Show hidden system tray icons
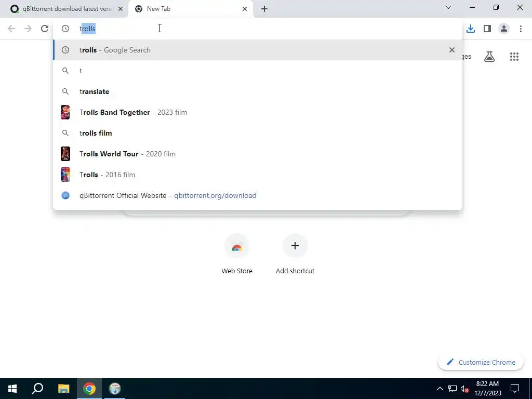 (x=440, y=389)
